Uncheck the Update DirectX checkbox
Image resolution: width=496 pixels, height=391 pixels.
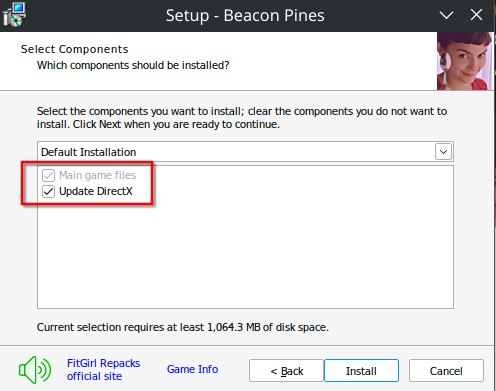click(48, 192)
